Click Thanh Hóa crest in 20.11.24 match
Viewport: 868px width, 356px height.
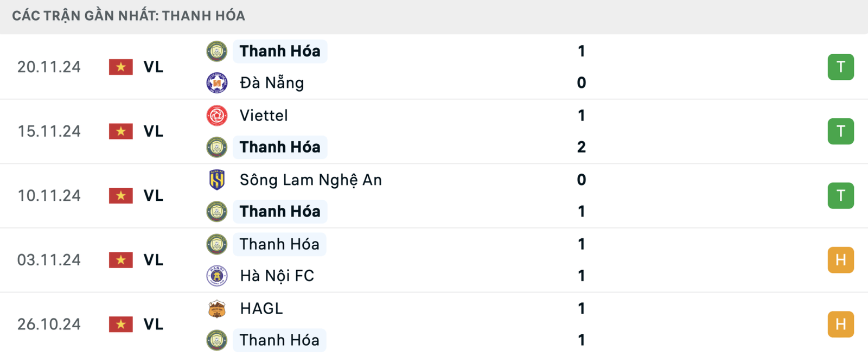pos(217,51)
